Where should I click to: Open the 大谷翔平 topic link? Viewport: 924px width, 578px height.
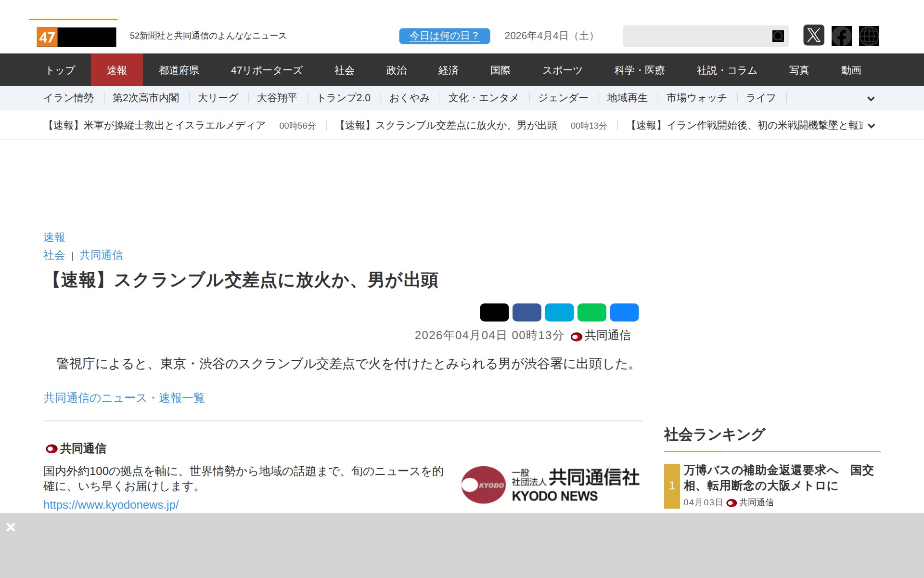click(x=277, y=98)
